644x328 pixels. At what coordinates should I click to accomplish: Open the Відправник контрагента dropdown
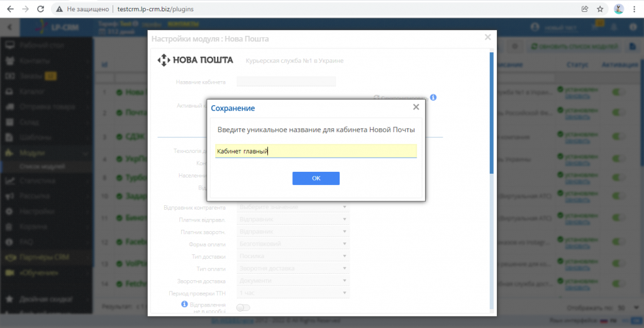(293, 207)
